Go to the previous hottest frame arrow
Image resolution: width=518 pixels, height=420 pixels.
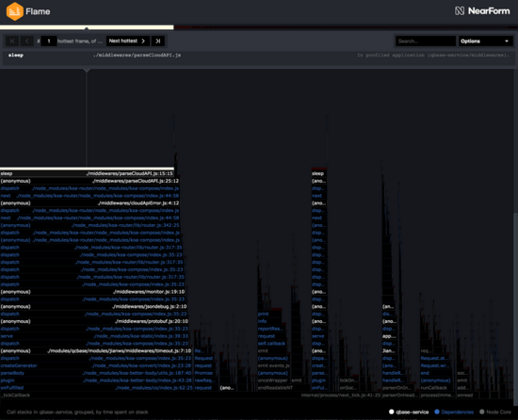(x=27, y=40)
